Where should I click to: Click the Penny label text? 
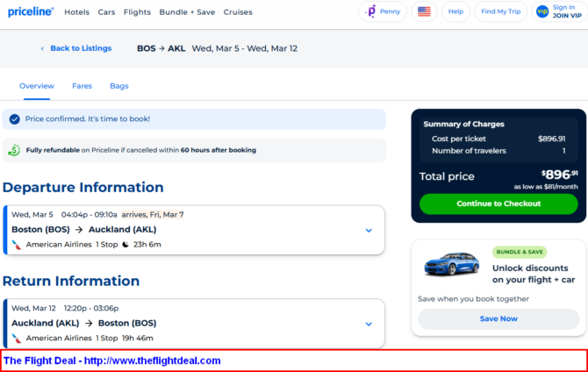(390, 11)
